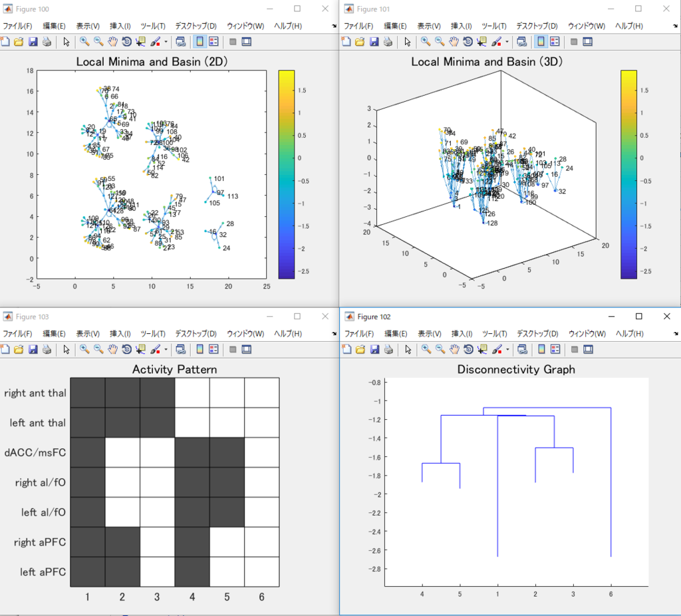Click menu bar overflow arrow in Figure 100
This screenshot has height=616, width=681.
point(335,26)
